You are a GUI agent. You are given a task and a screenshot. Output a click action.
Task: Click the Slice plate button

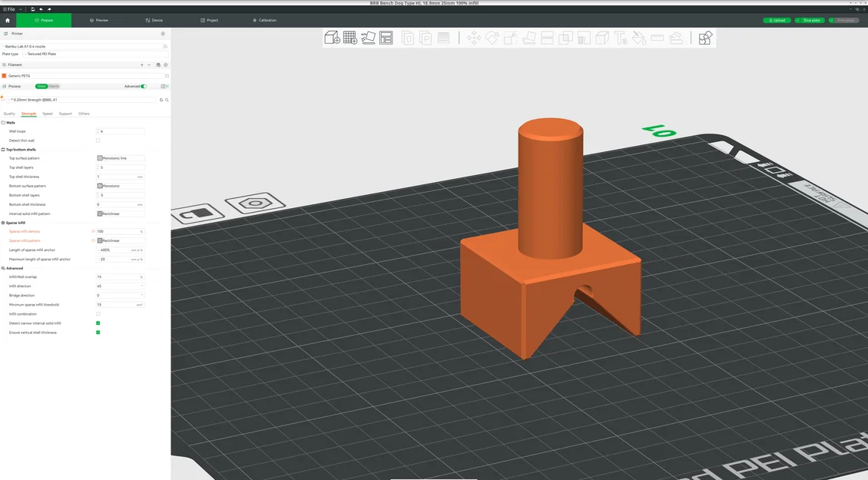click(812, 21)
